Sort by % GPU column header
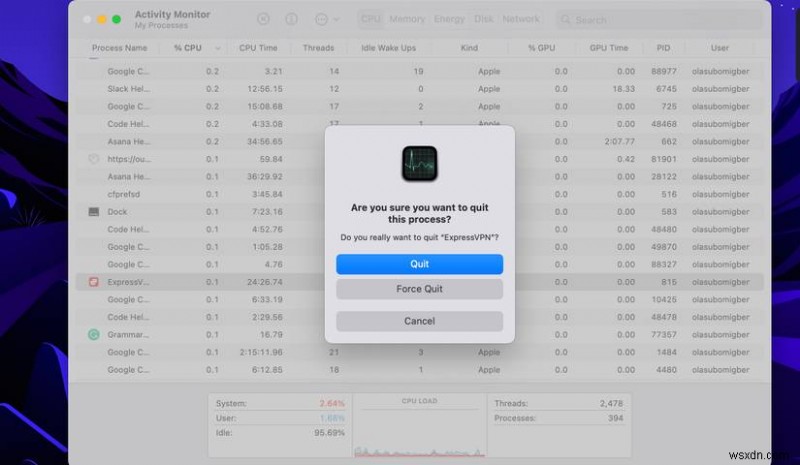This screenshot has width=800, height=465. click(541, 48)
